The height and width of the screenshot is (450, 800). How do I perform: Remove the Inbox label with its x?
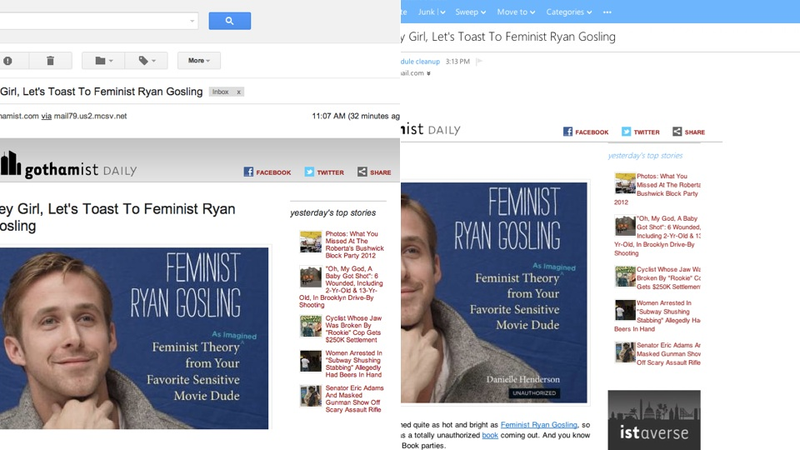pos(238,92)
